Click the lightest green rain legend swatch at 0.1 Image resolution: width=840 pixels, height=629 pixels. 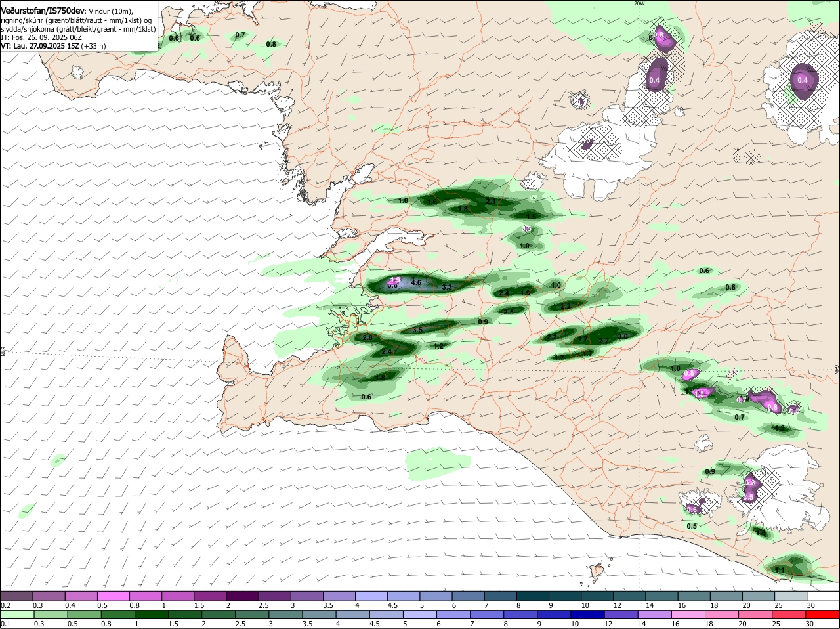(x=17, y=614)
